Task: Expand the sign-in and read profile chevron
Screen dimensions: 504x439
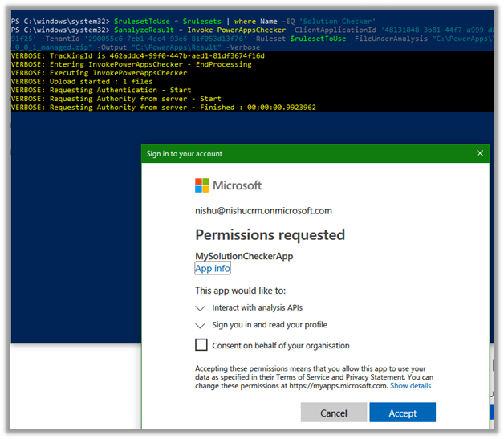Action: coord(201,325)
